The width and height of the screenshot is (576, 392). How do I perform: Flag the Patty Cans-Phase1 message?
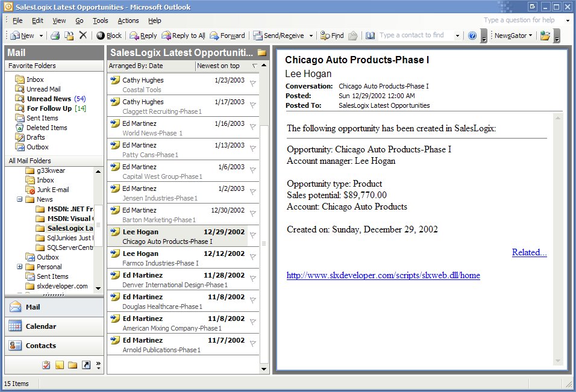(252, 149)
